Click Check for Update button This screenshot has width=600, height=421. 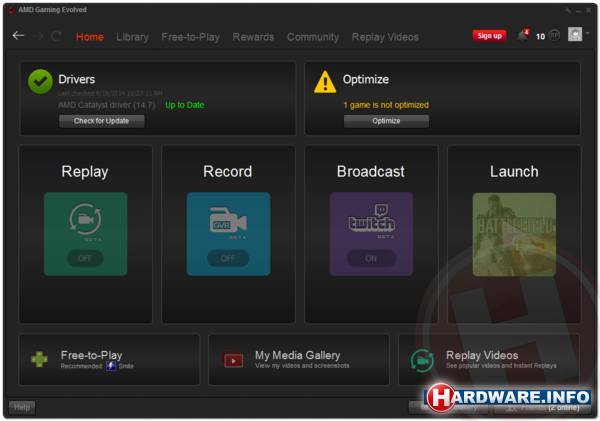(101, 121)
